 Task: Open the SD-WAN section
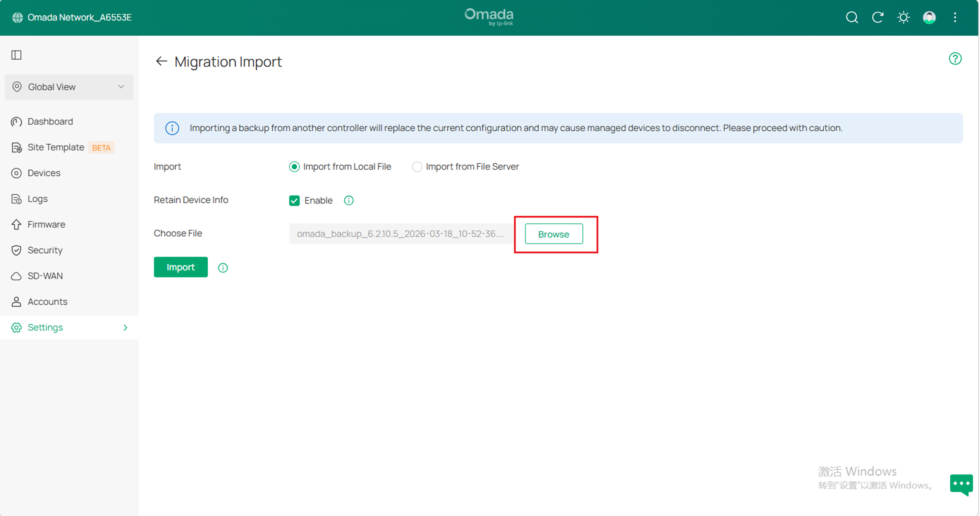tap(45, 276)
